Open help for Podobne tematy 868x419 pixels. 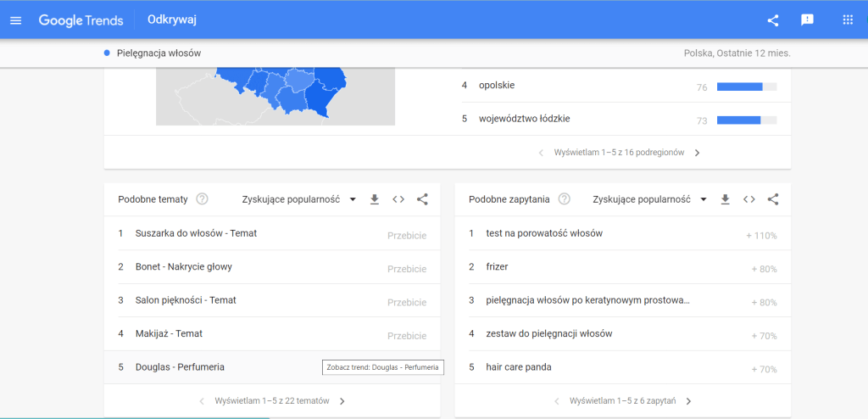[202, 199]
